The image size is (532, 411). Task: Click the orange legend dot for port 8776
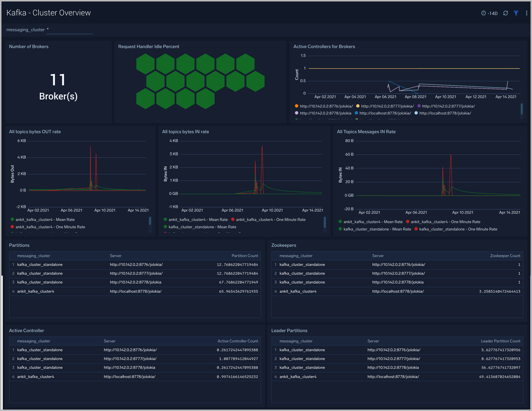click(296, 106)
